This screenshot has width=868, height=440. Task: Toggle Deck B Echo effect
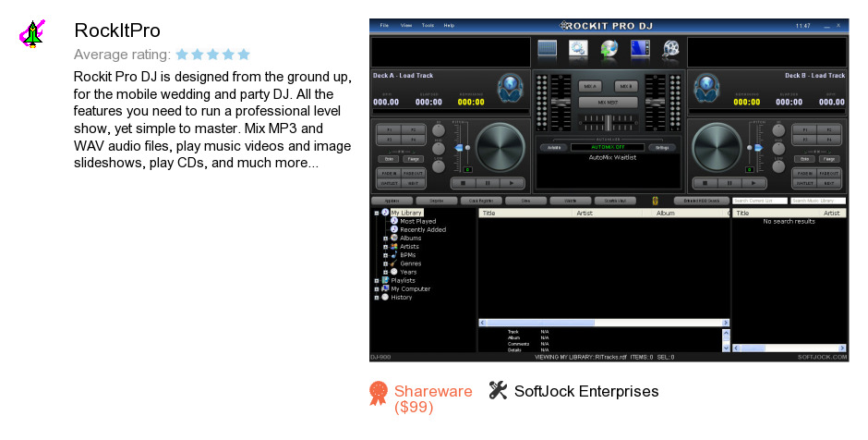pos(805,159)
